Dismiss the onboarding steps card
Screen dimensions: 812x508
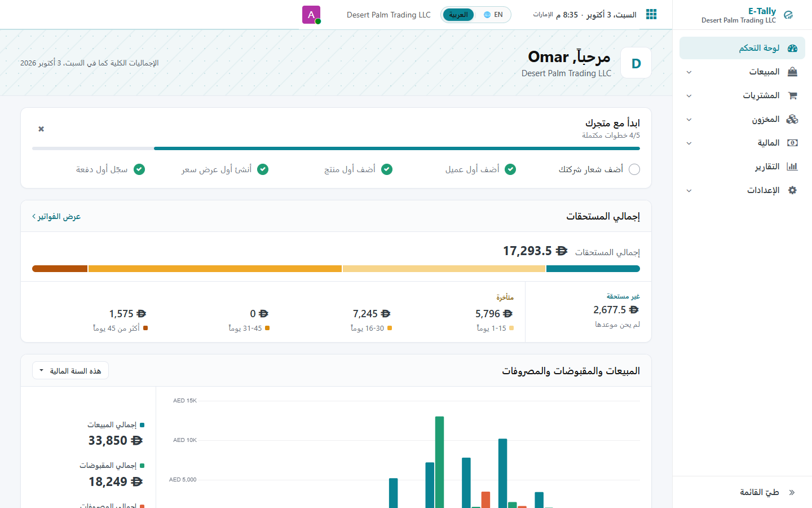(x=41, y=129)
